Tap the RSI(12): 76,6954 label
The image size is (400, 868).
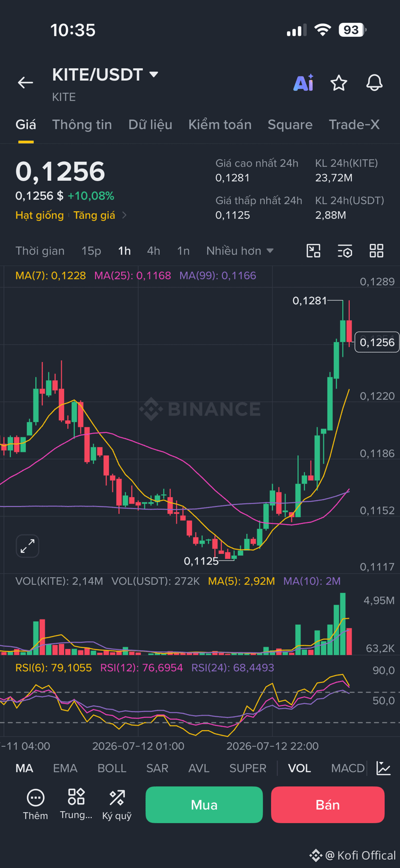coord(142,668)
